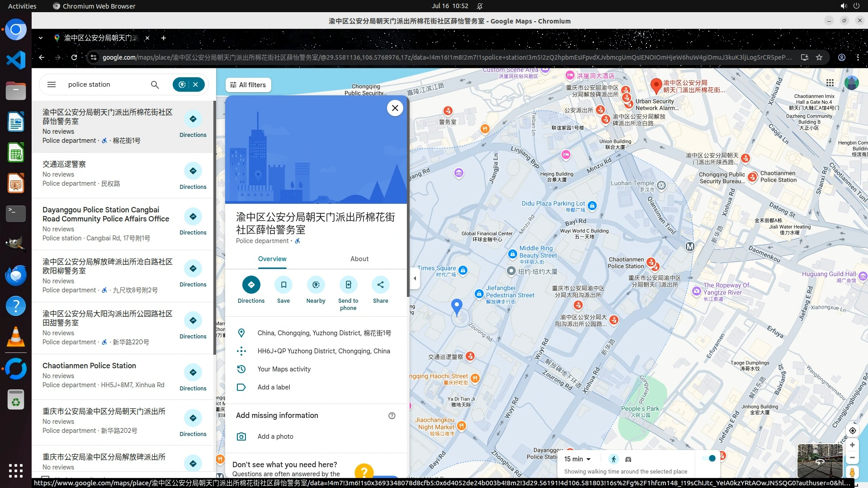Select walking travel mode
The width and height of the screenshot is (868, 488).
pyautogui.click(x=613, y=459)
